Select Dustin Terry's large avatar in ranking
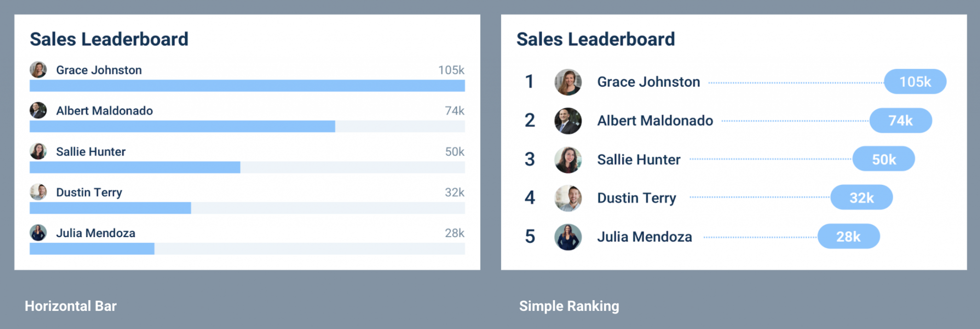Image resolution: width=980 pixels, height=329 pixels. (568, 198)
